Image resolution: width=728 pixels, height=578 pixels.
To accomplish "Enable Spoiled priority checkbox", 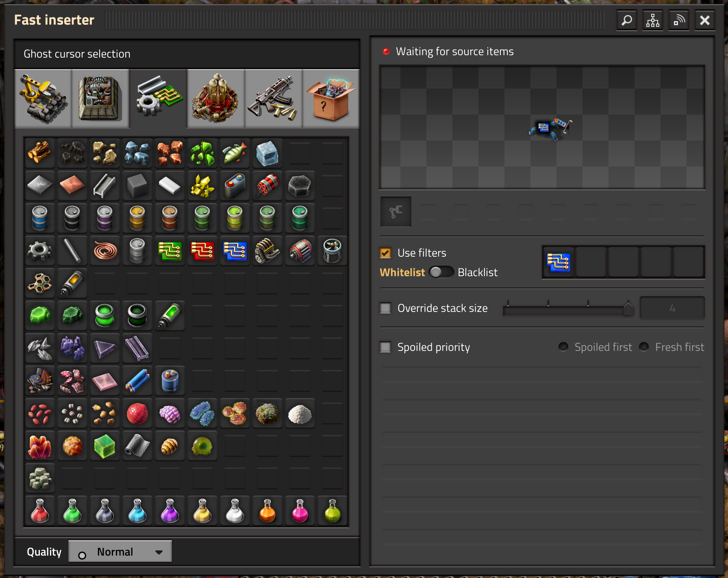I will tap(385, 347).
